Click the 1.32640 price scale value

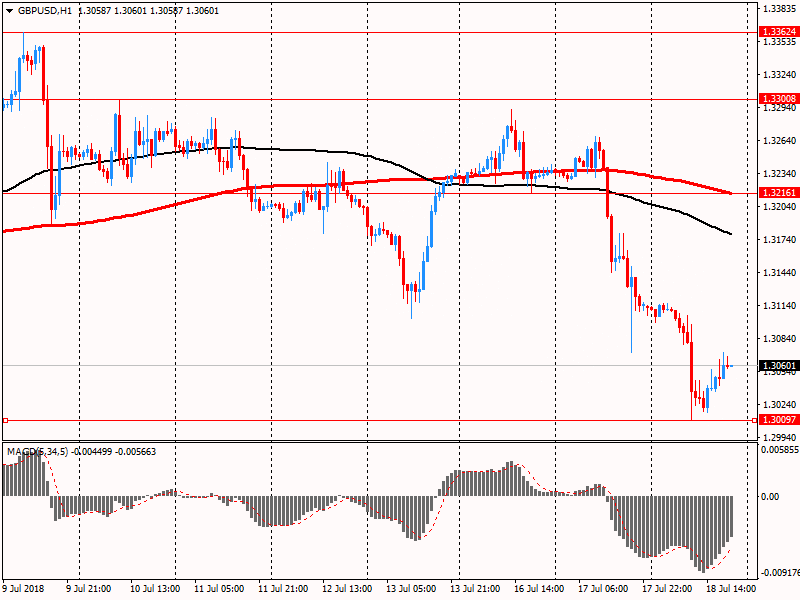click(780, 141)
